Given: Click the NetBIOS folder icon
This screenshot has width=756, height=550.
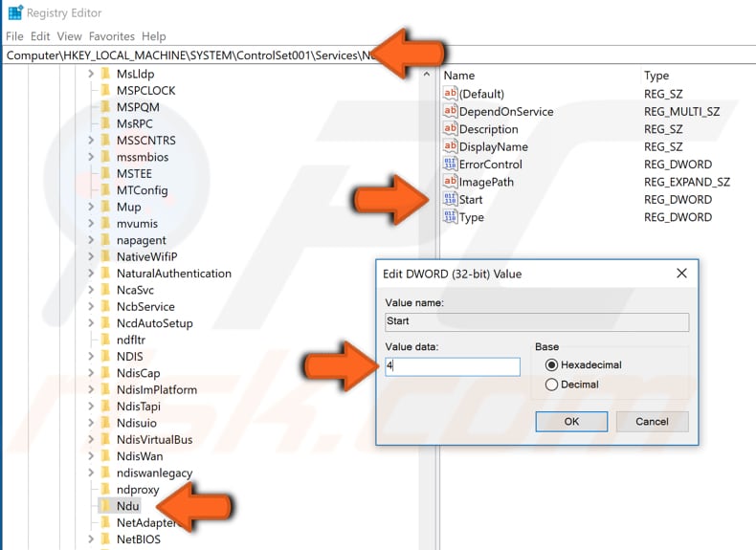Looking at the screenshot, I should tap(105, 539).
